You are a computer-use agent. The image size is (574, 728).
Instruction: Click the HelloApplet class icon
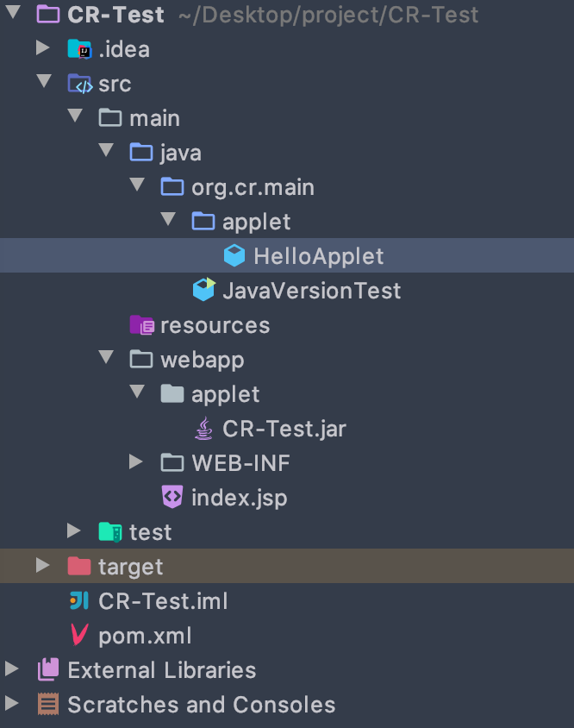[x=234, y=256]
